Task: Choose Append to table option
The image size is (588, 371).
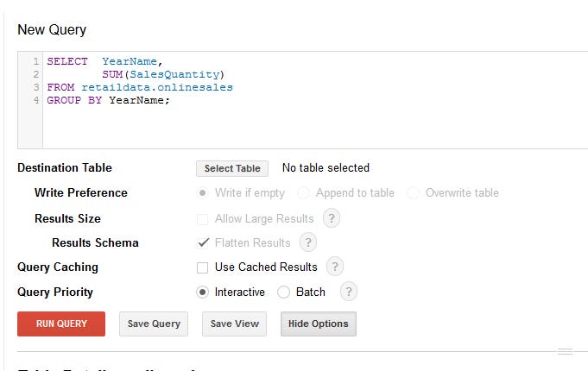Action: (x=303, y=192)
